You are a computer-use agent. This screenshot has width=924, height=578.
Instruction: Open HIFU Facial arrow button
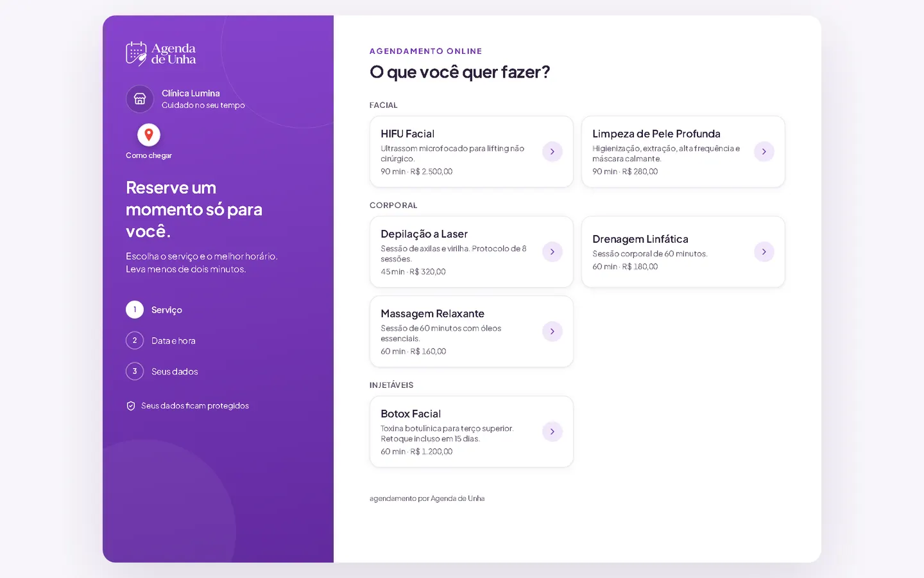(x=552, y=152)
